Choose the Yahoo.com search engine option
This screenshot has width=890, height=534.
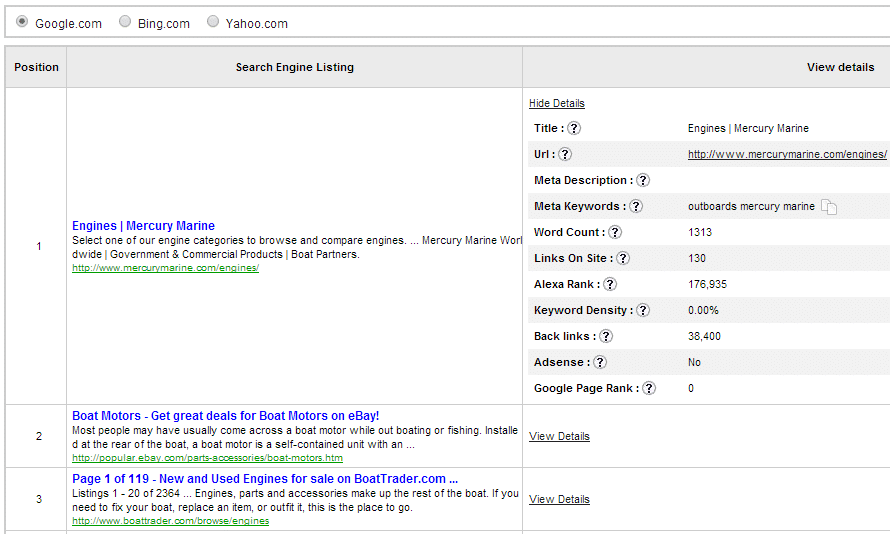tap(213, 22)
